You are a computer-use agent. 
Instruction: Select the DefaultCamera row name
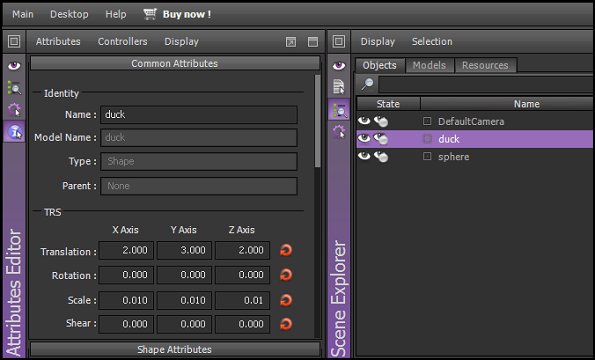[x=471, y=121]
